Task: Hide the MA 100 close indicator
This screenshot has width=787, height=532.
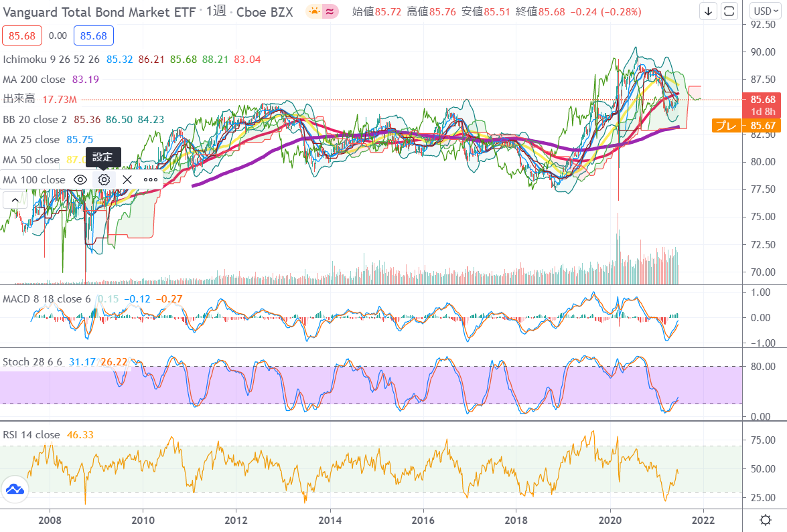Action: pos(80,179)
